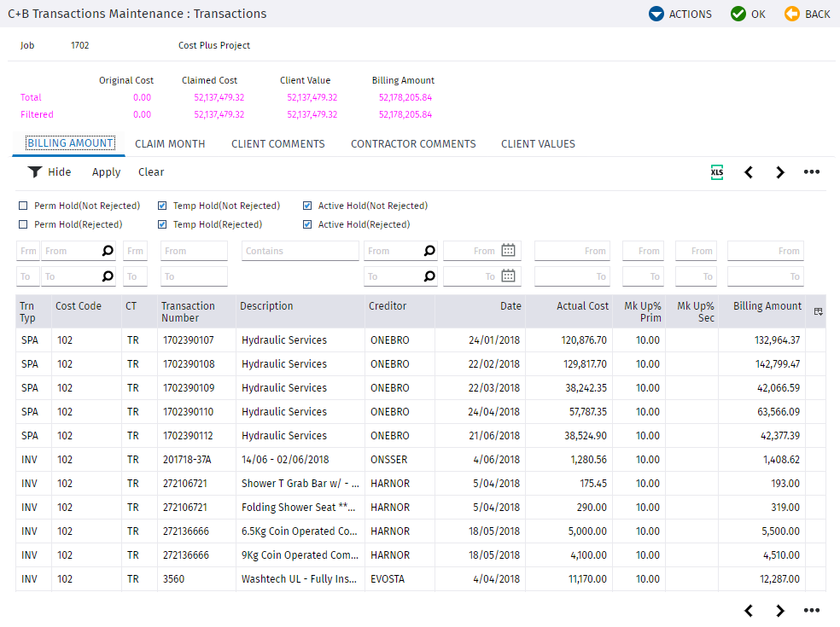Uncheck Temp Hold(Rejected) checkbox
Viewport: 840px width, 627px height.
coord(162,224)
